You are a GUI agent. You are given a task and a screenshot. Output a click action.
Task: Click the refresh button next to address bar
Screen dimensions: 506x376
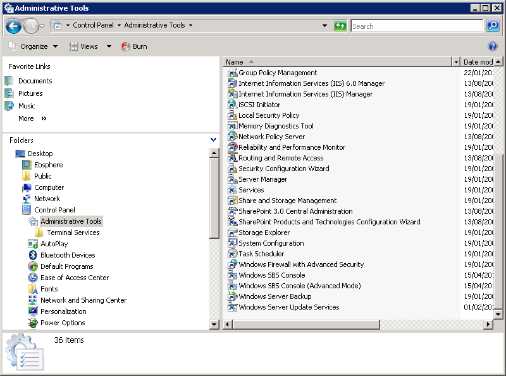point(340,26)
